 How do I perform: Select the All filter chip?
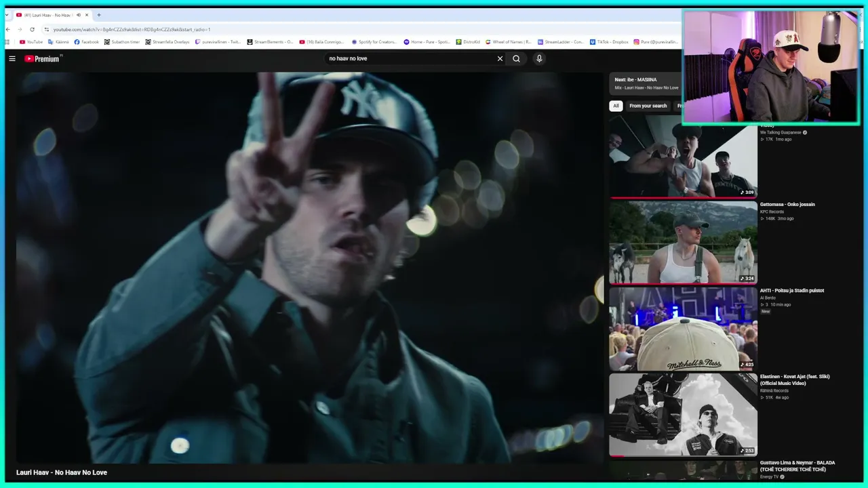[616, 106]
